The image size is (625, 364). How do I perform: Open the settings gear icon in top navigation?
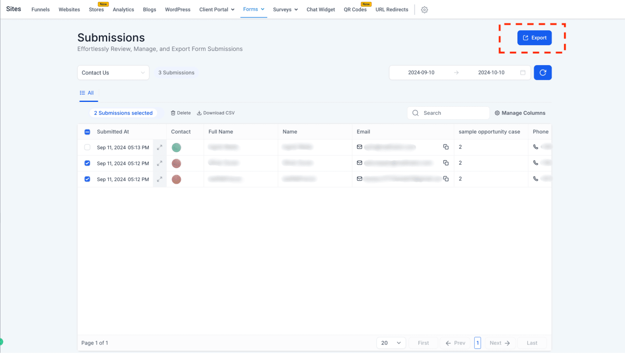coord(424,10)
